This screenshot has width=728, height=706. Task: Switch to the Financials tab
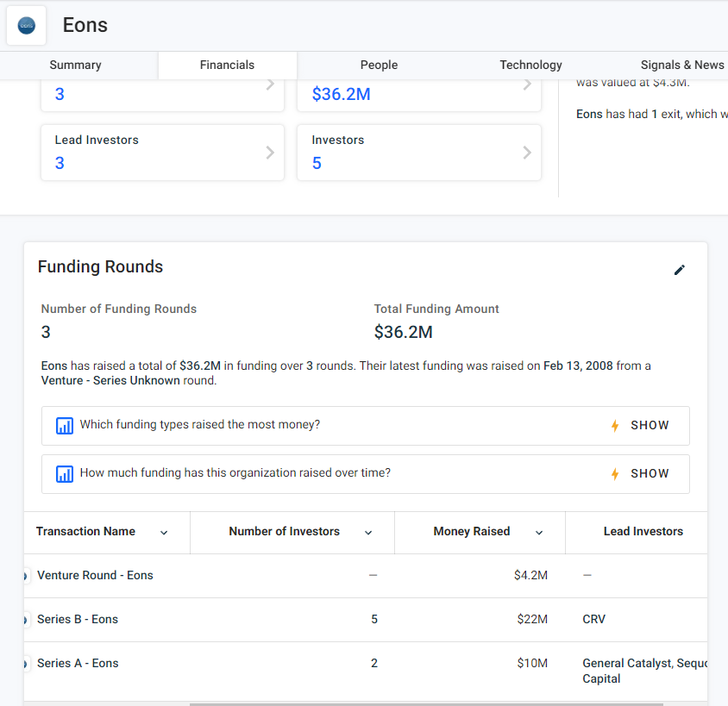(227, 65)
